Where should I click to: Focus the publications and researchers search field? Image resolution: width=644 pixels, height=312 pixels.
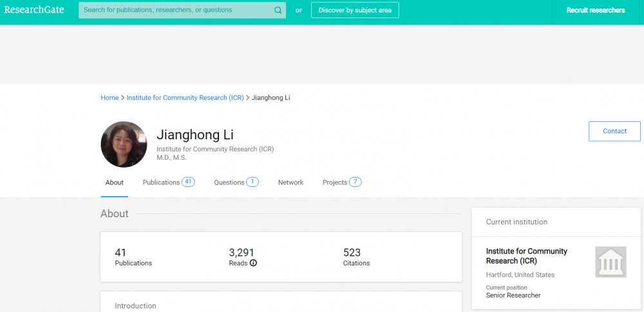tap(177, 10)
